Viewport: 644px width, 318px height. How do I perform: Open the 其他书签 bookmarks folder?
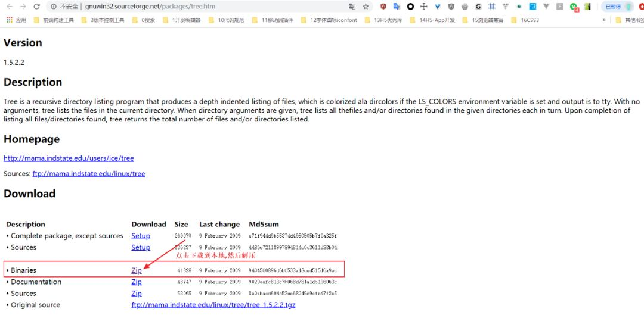(x=630, y=20)
